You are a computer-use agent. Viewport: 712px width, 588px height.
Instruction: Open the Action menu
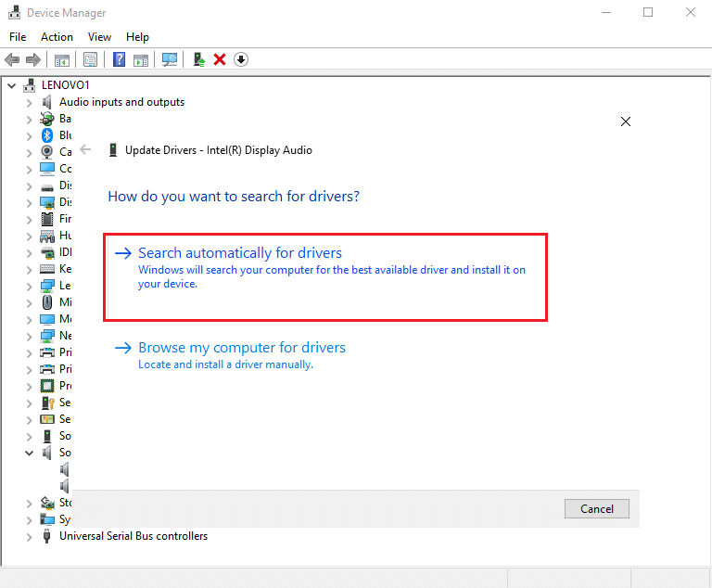click(57, 37)
